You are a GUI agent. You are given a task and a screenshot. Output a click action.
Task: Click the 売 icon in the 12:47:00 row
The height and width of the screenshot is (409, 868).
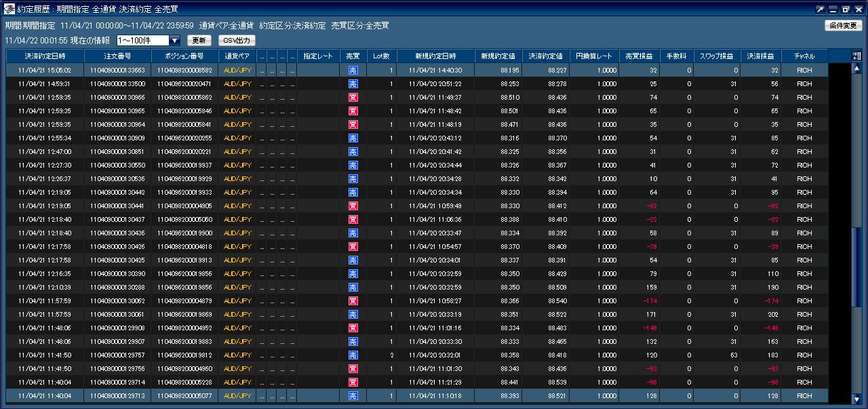click(x=353, y=151)
